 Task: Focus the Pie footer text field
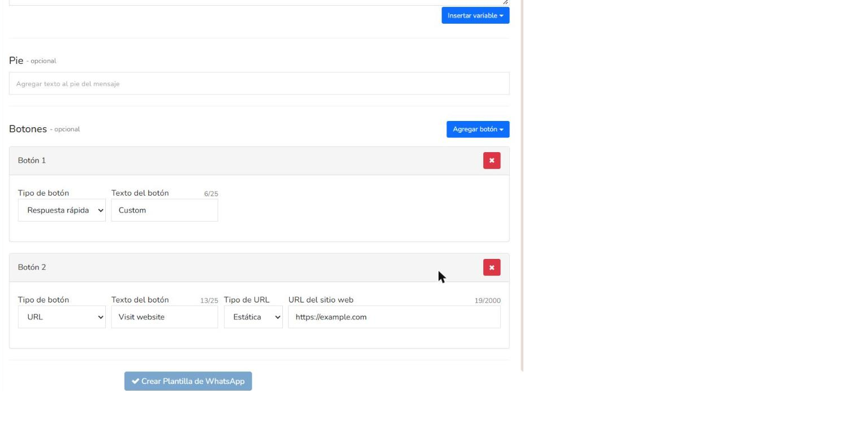(x=259, y=84)
